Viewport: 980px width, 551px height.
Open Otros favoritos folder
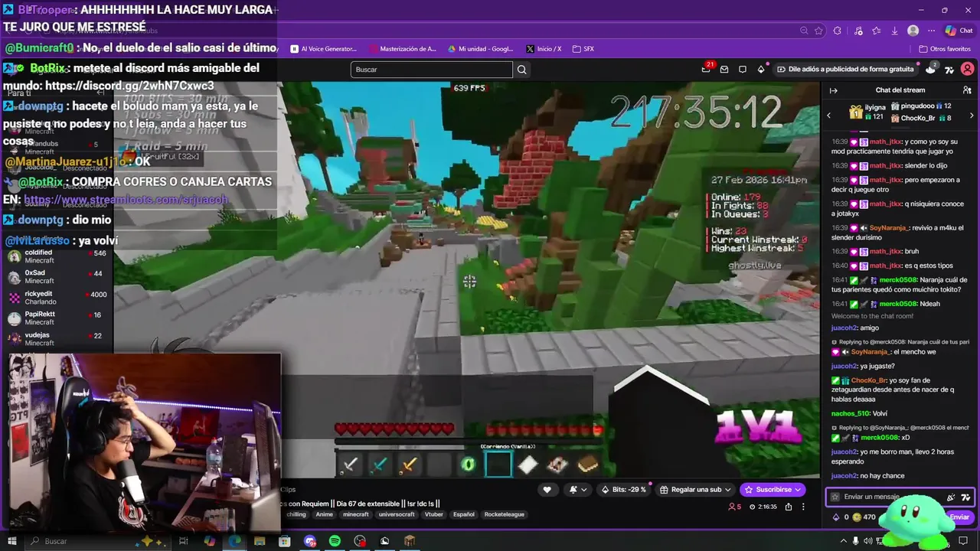pyautogui.click(x=945, y=49)
